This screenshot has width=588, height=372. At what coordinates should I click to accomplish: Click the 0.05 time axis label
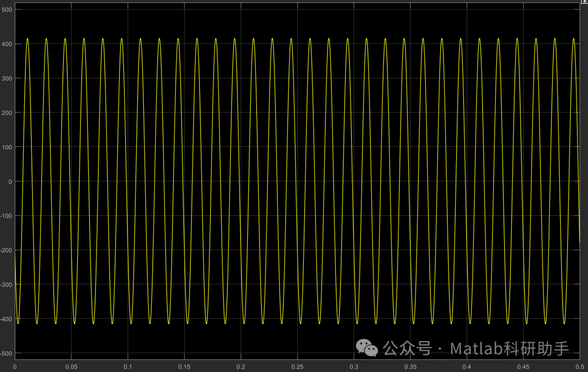point(71,367)
